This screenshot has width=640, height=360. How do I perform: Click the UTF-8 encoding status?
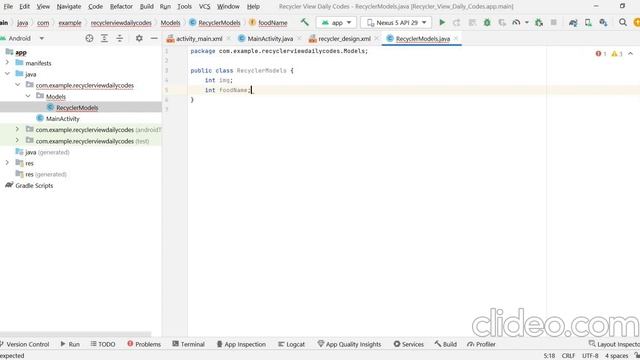pos(590,356)
